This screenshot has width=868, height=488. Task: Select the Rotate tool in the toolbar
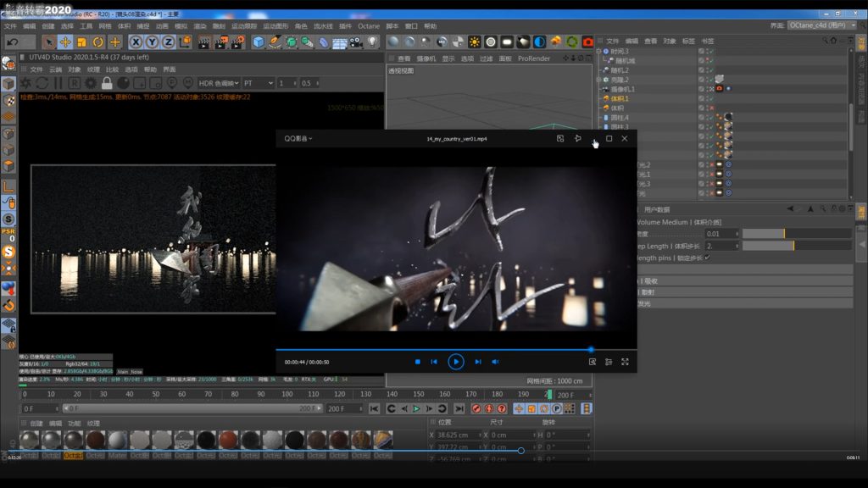tap(98, 42)
